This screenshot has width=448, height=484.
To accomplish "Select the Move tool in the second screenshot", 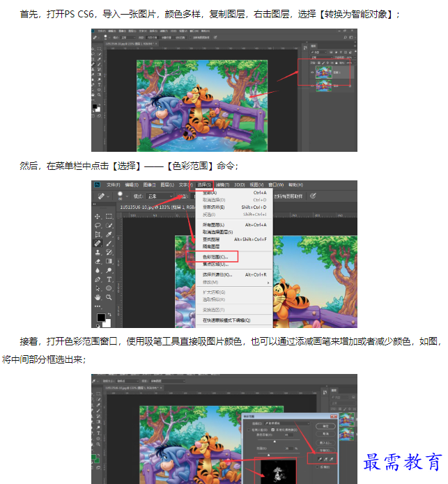I will [98, 217].
